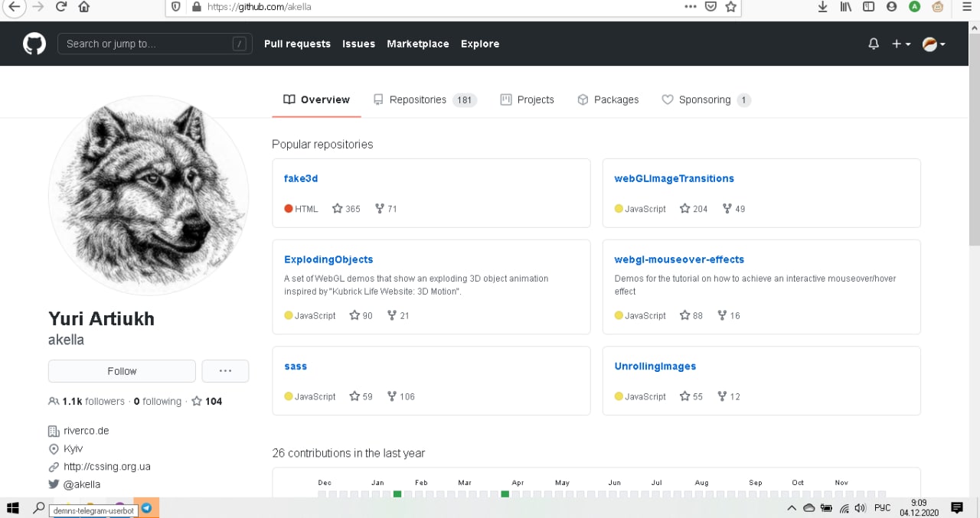Image resolution: width=980 pixels, height=518 pixels.
Task: Click the green contribution square under Jan
Action: (x=397, y=494)
